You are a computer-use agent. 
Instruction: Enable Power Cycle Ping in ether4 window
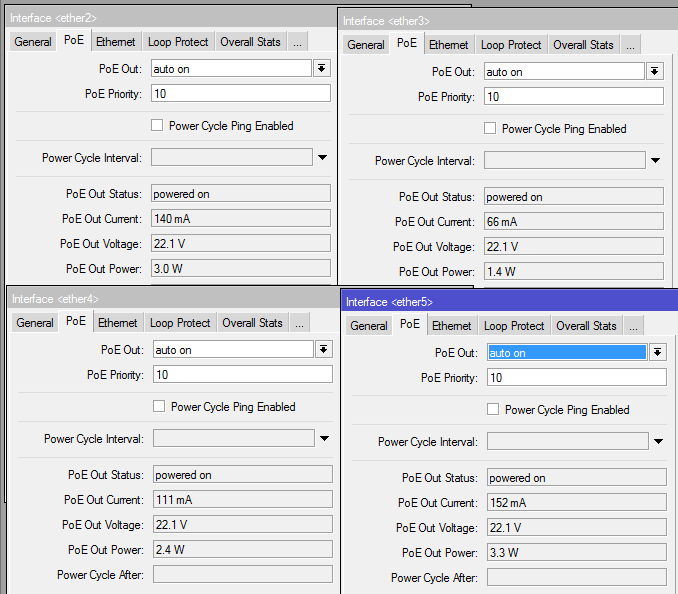pos(158,407)
